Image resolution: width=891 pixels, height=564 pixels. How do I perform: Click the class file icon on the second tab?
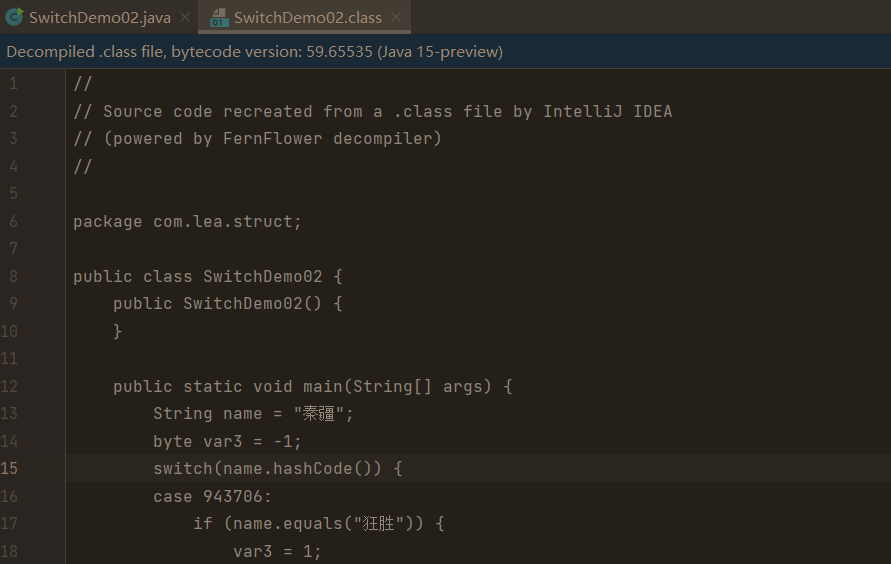pyautogui.click(x=219, y=18)
